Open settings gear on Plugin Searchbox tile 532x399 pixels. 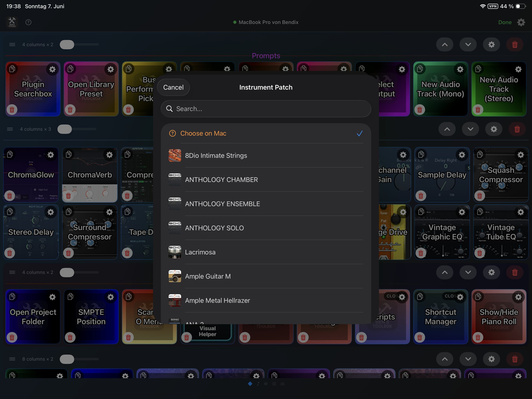pos(52,69)
